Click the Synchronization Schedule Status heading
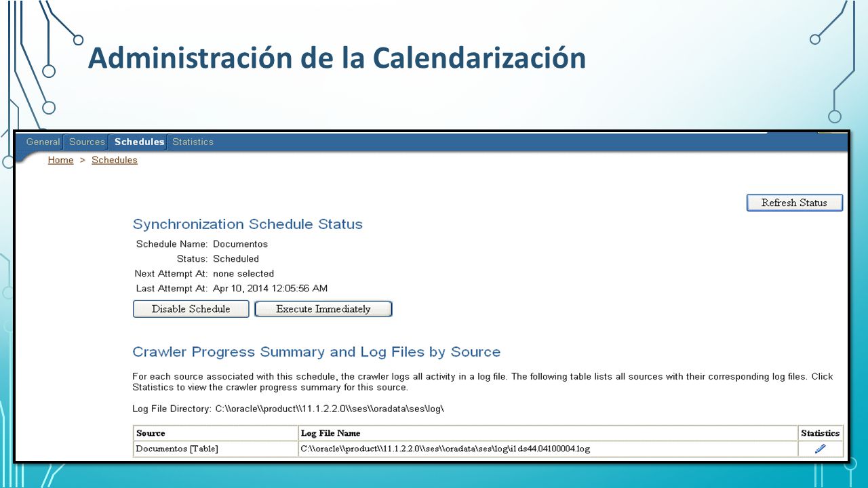Viewport: 868px width, 488px height. pos(248,224)
